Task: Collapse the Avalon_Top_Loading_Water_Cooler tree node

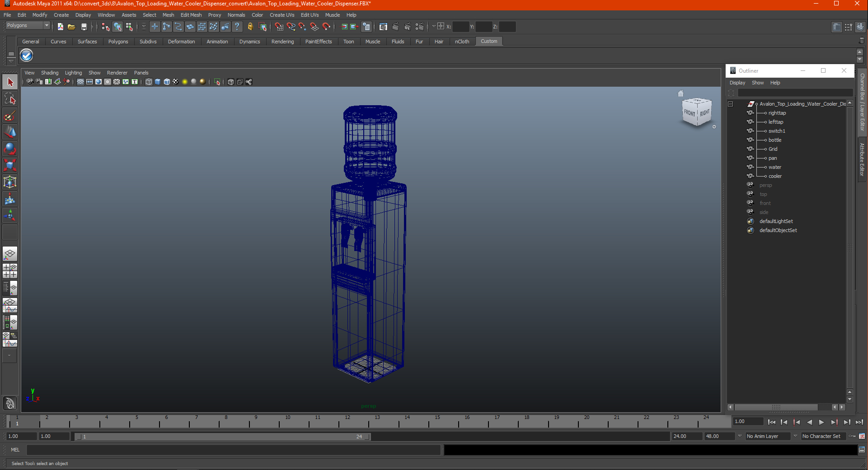Action: [x=731, y=104]
